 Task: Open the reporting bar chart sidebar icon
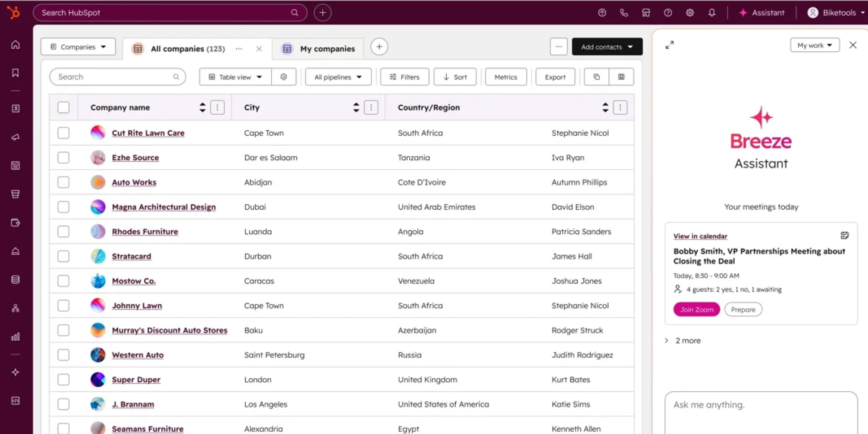(x=15, y=337)
